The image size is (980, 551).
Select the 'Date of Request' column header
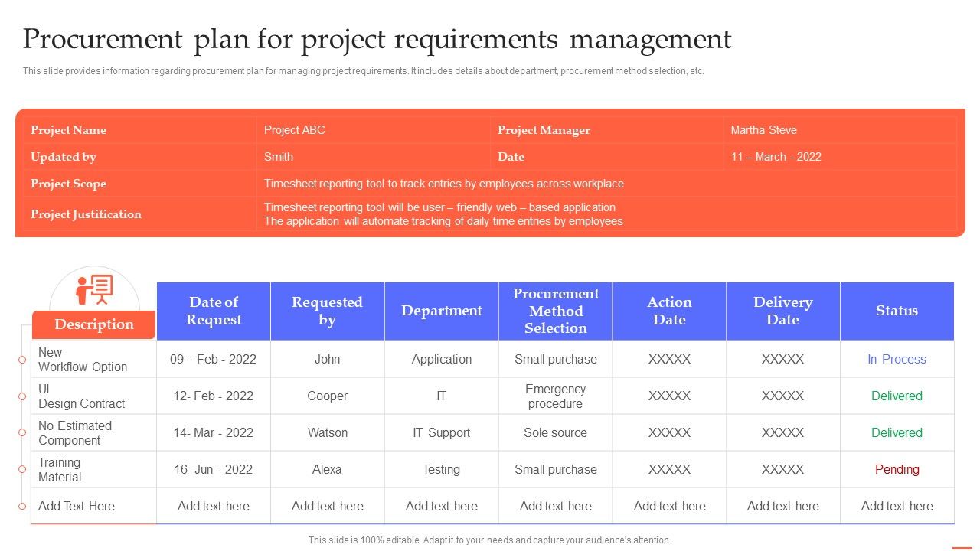pos(214,311)
